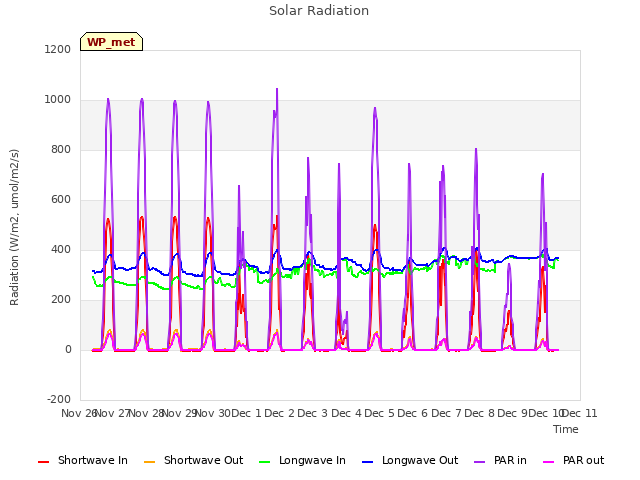
Task: Click the 1200 y-axis tick label
Action: point(58,49)
